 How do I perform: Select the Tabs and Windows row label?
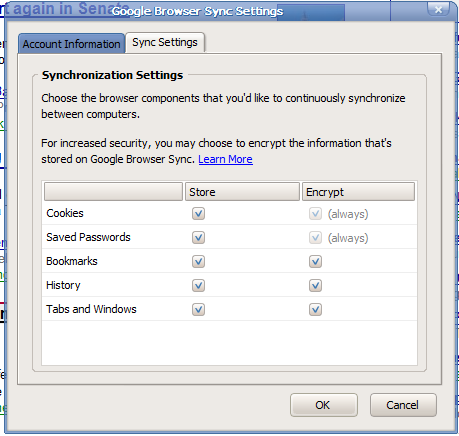[91, 309]
